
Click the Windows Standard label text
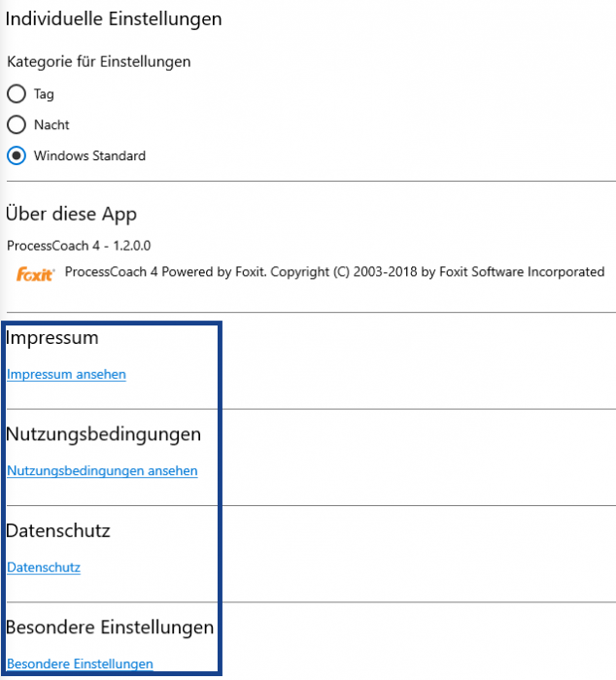[89, 155]
